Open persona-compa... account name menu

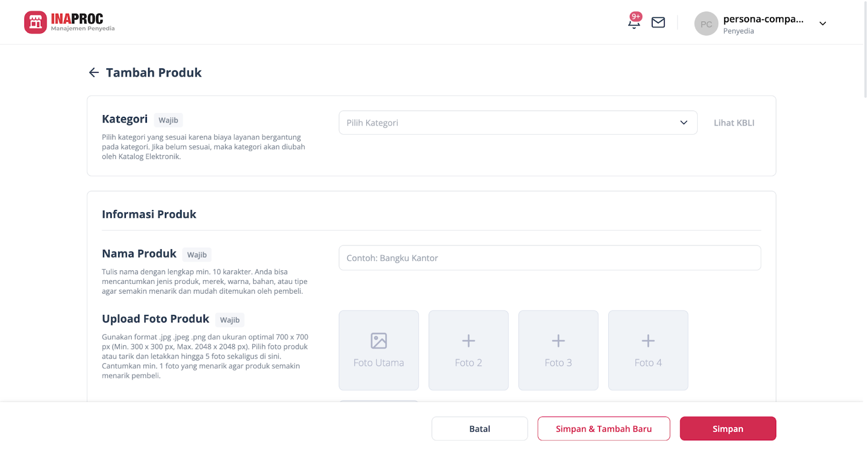pyautogui.click(x=763, y=20)
